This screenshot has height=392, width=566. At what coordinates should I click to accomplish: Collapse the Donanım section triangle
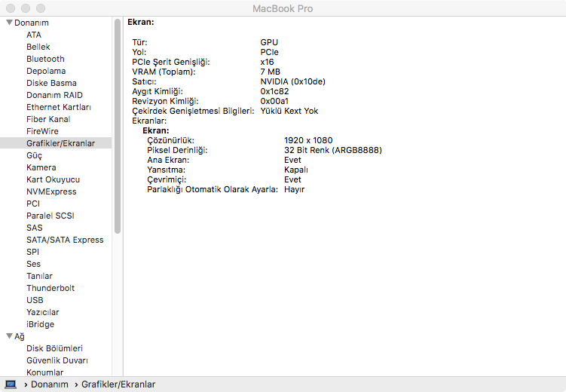coord(9,23)
